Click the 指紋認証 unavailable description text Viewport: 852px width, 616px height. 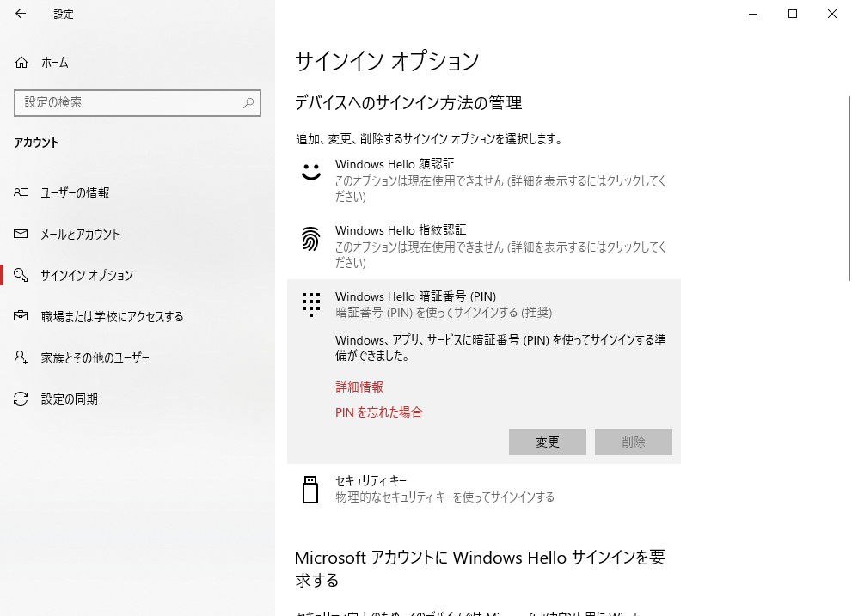(500, 255)
